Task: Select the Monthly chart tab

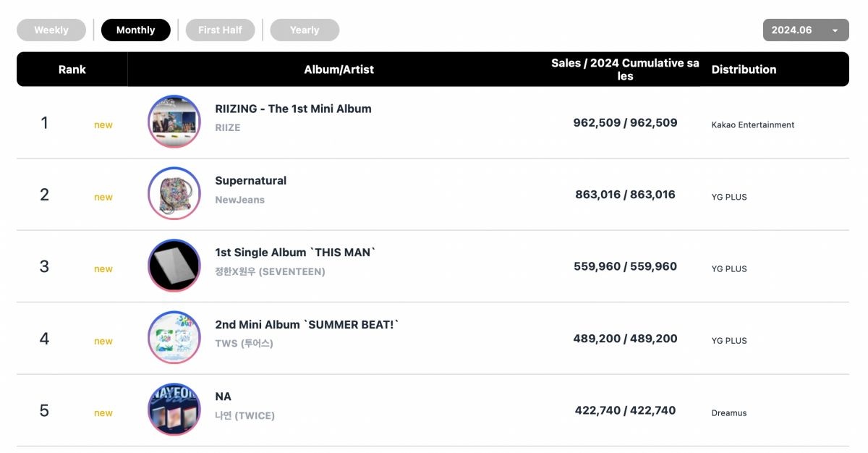Action: [x=136, y=30]
